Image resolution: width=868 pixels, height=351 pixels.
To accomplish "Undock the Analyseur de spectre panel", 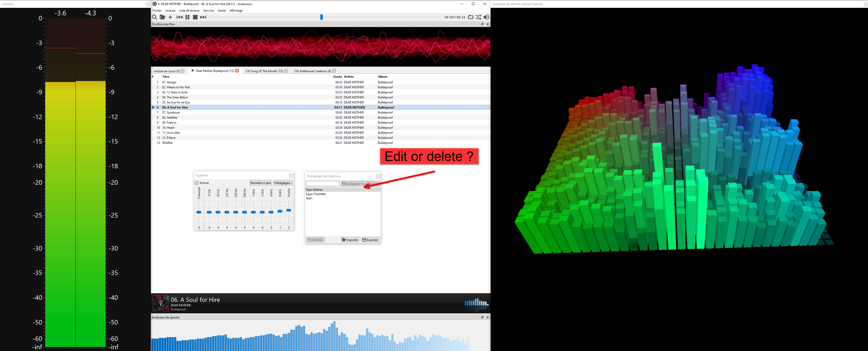I will pyautogui.click(x=482, y=317).
